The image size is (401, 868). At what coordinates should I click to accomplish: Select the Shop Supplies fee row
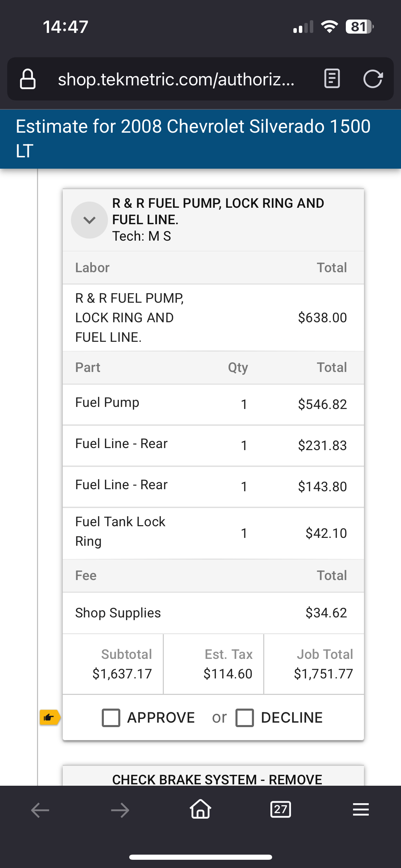213,613
